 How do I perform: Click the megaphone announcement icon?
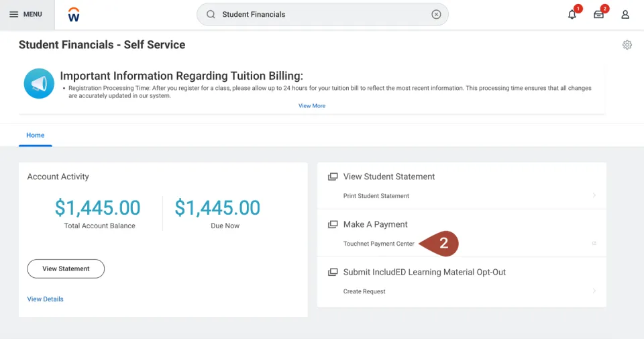(39, 83)
